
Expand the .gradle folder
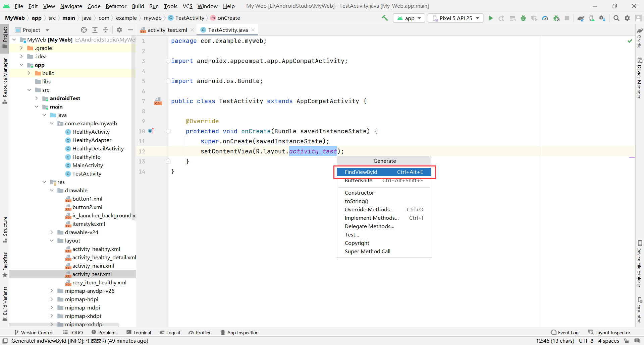pyautogui.click(x=21, y=48)
